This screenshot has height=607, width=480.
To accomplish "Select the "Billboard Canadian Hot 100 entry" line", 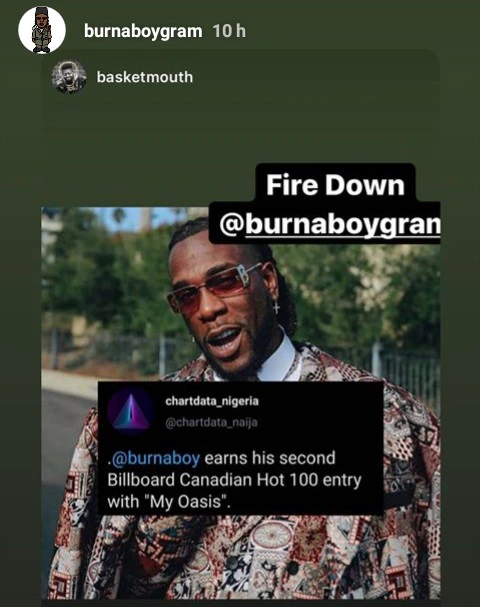I will pyautogui.click(x=234, y=480).
